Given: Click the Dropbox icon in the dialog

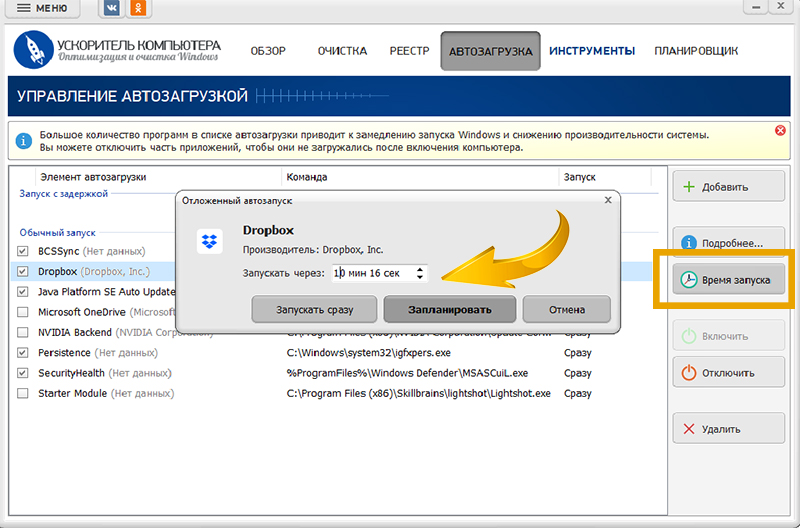Looking at the screenshot, I should pyautogui.click(x=210, y=241).
